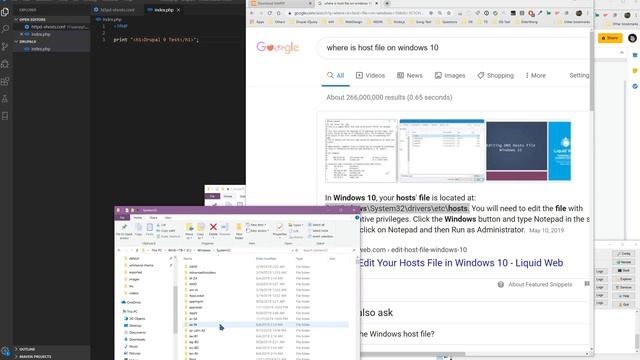Open the Explorer view in VS Code activity bar

(x=5, y=12)
